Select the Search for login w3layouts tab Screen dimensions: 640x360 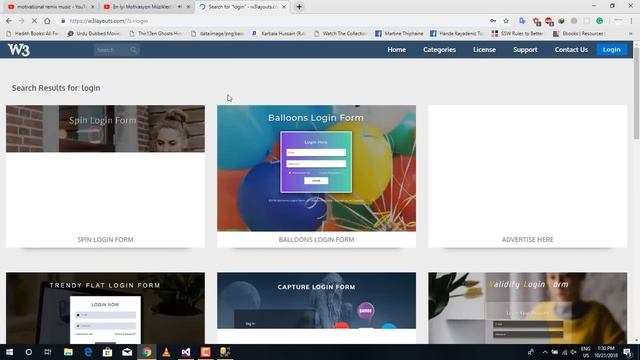click(x=242, y=7)
